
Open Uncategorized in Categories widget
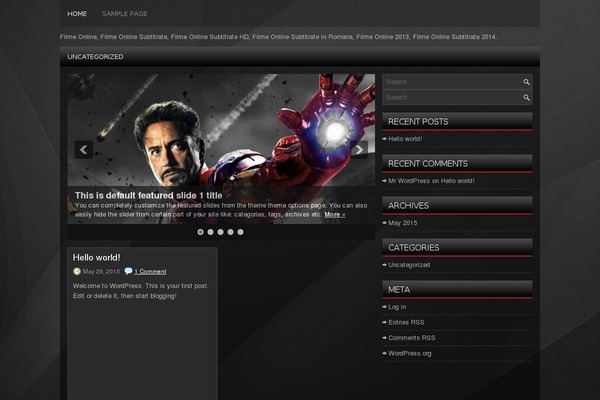(409, 265)
